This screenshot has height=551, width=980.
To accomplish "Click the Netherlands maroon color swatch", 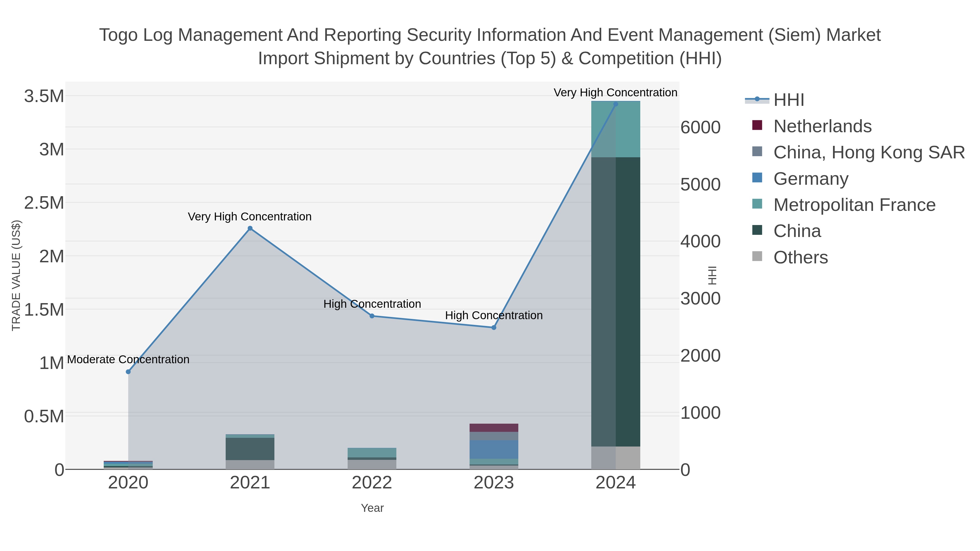I will pyautogui.click(x=757, y=125).
